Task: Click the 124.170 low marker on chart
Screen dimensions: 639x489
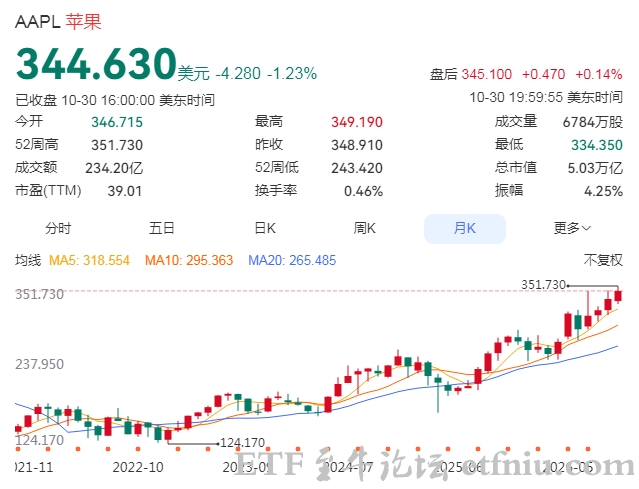Action: click(242, 443)
